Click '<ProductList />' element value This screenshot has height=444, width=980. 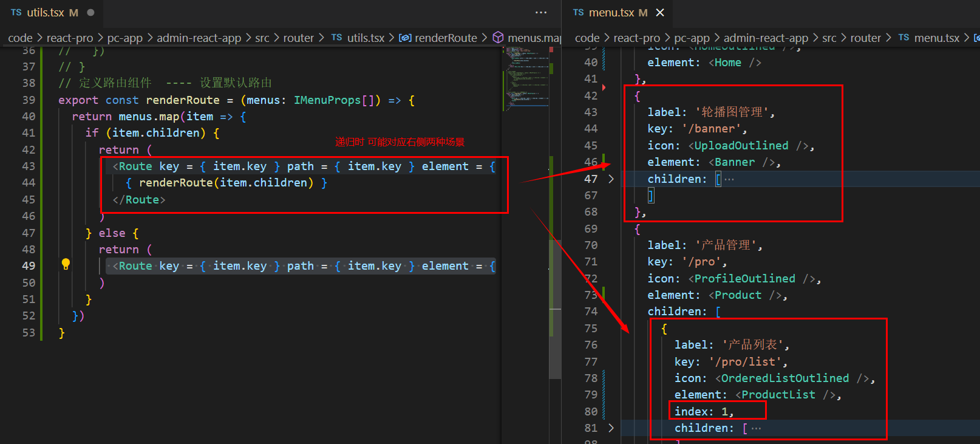[785, 394]
